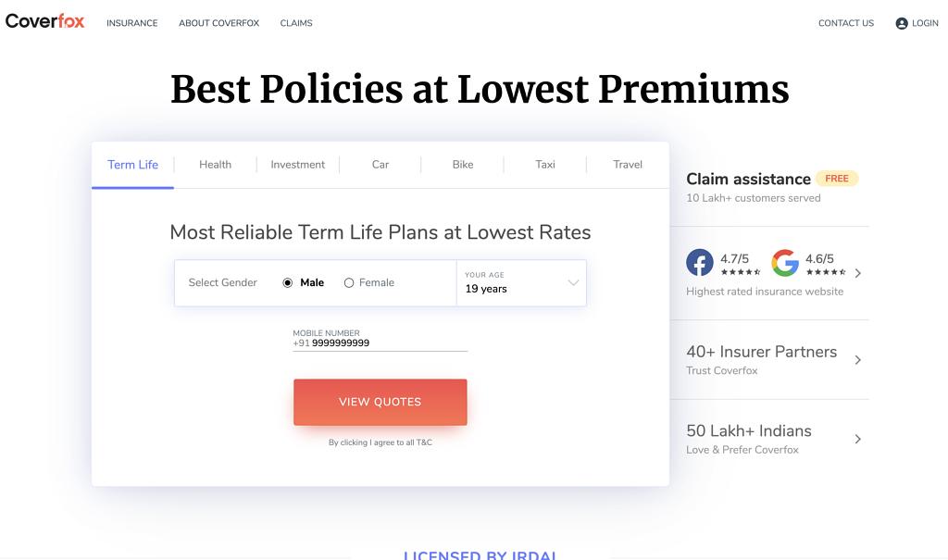Open the Investment tab
948x560 pixels.
pos(297,165)
